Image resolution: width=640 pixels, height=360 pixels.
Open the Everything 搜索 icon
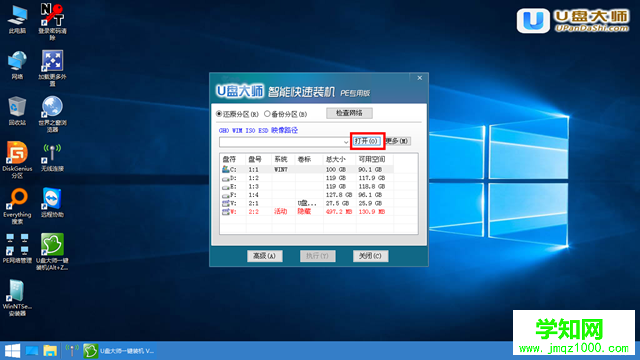[x=17, y=206]
